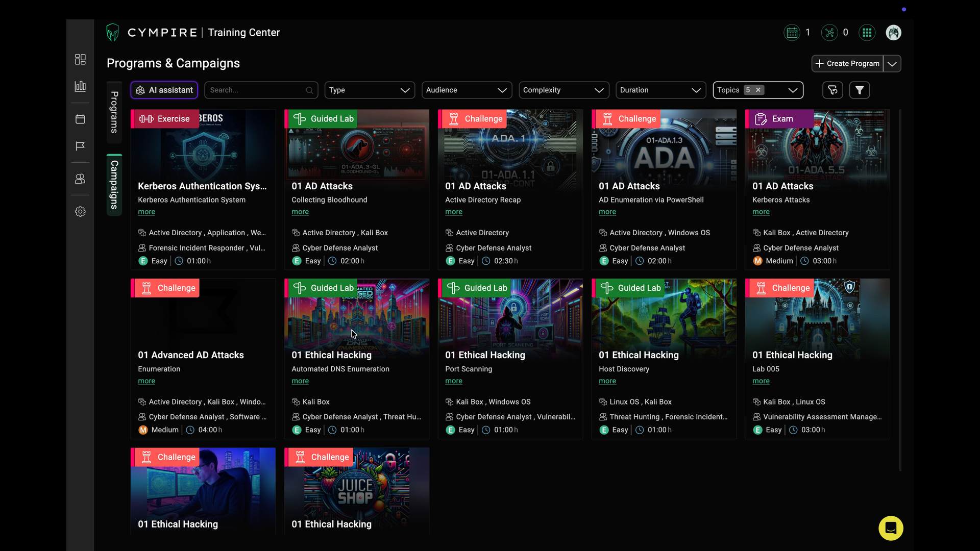
Task: Open the AD Enumeration via PowerShell thumbnail
Action: (664, 144)
